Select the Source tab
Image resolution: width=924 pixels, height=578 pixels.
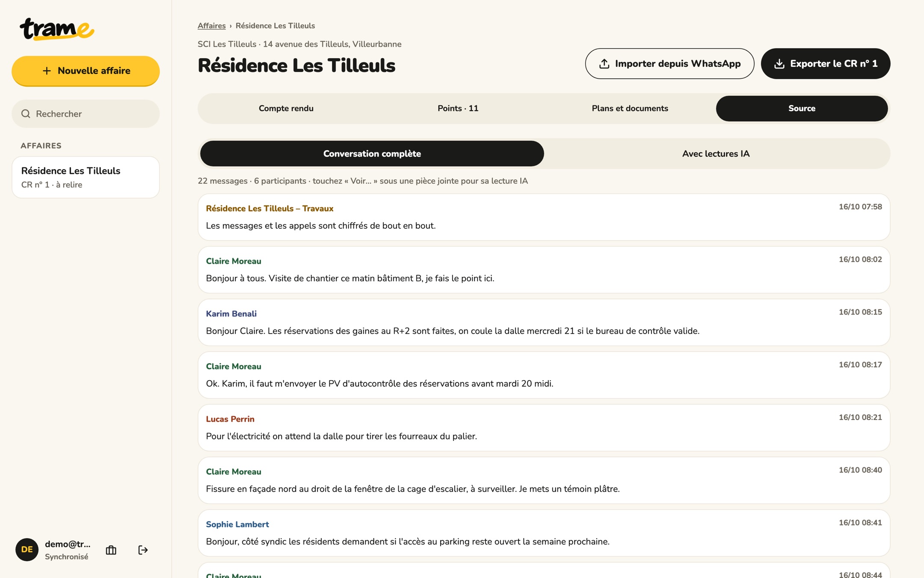coord(802,108)
